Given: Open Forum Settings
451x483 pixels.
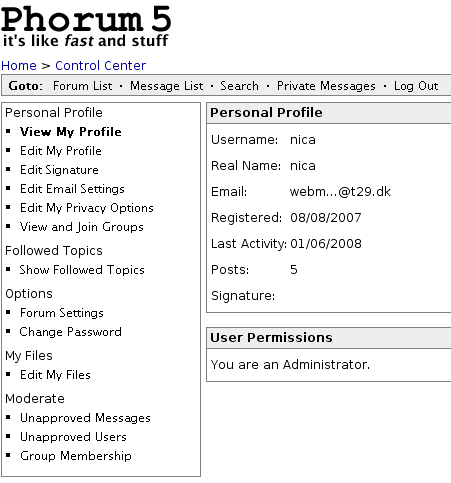Looking at the screenshot, I should 62,313.
